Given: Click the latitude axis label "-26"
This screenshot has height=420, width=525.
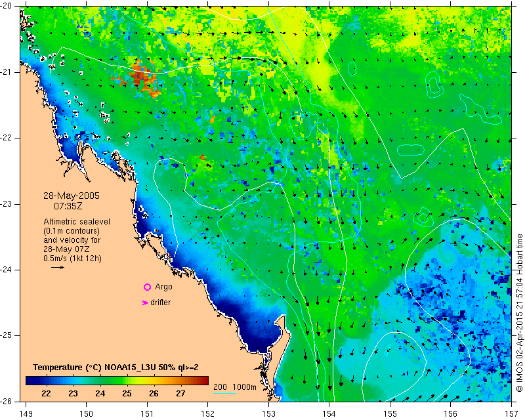Looking at the screenshot, I should pos(6,401).
